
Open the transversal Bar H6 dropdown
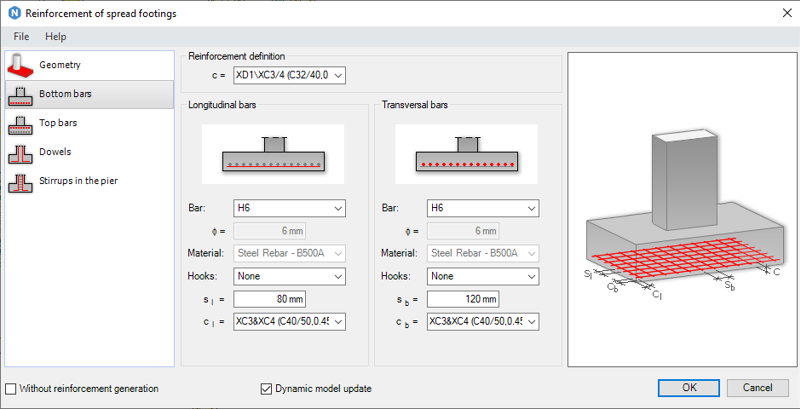click(x=483, y=208)
